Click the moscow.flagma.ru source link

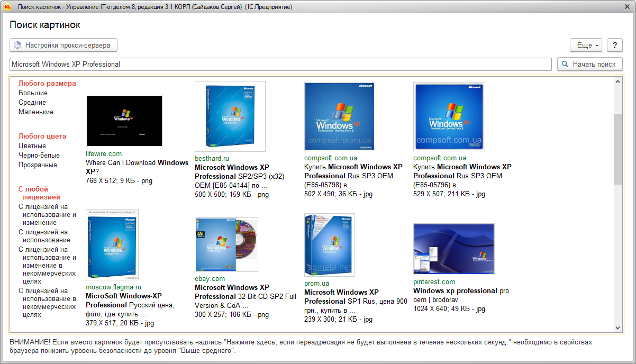pos(113,287)
